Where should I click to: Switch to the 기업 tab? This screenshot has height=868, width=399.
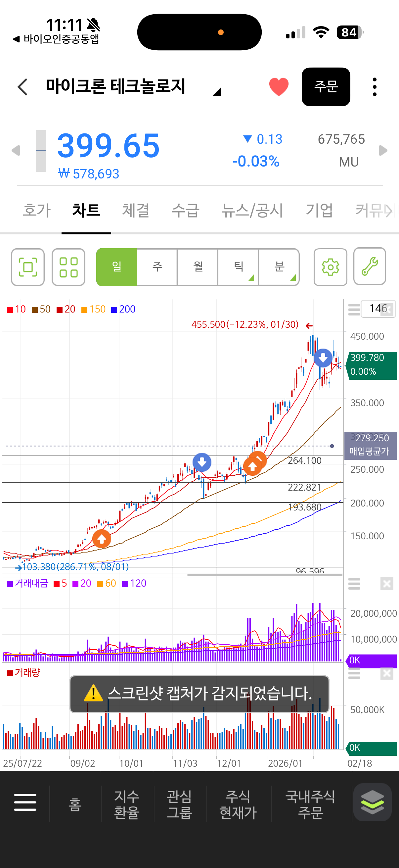pyautogui.click(x=319, y=210)
